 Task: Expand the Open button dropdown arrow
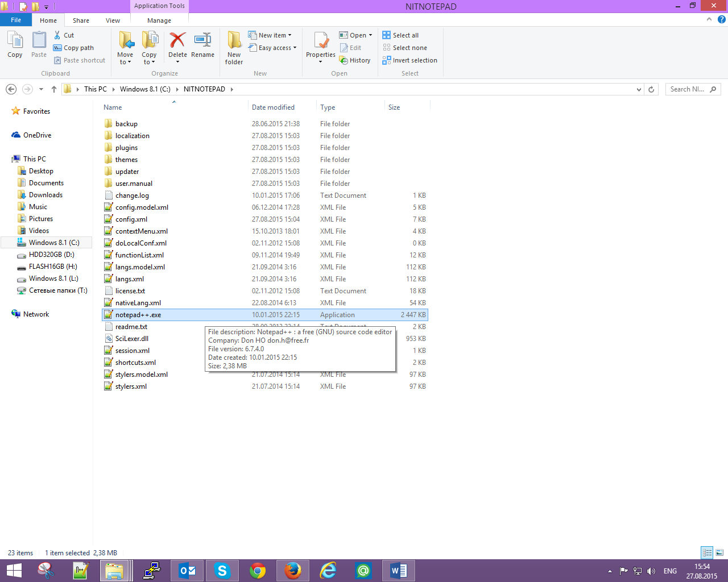[x=370, y=35]
